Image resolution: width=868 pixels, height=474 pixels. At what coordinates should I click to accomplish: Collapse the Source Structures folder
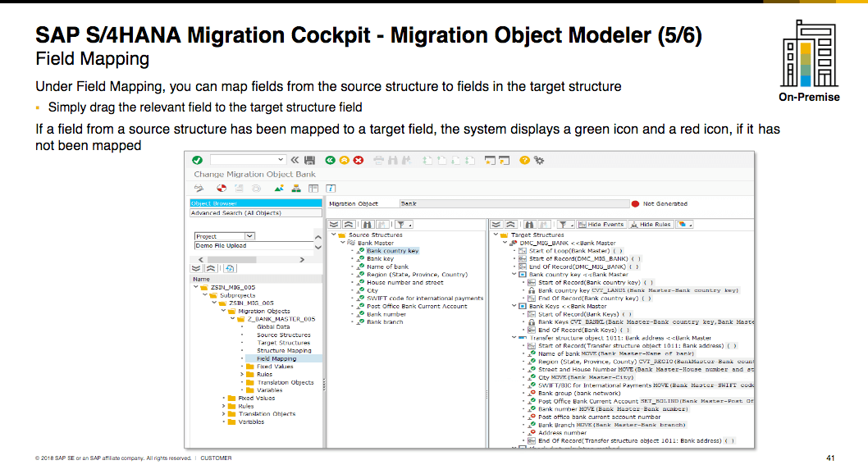point(333,235)
